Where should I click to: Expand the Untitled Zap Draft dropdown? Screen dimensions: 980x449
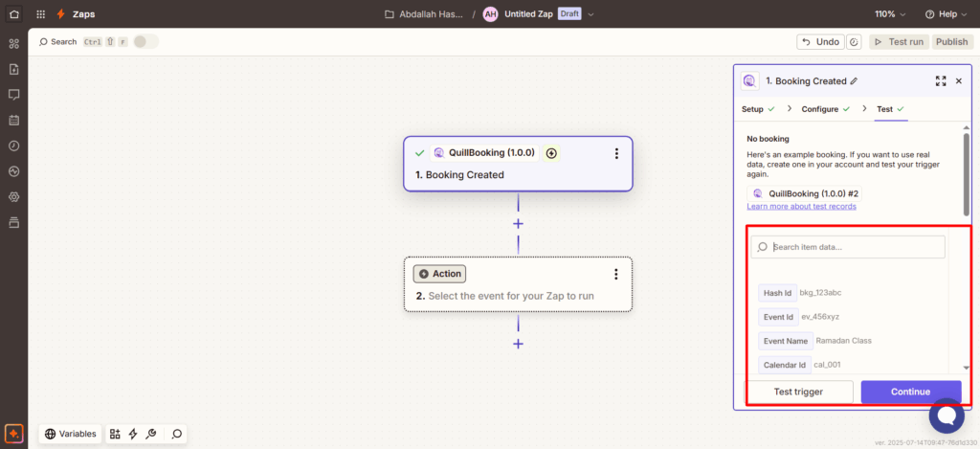click(590, 14)
